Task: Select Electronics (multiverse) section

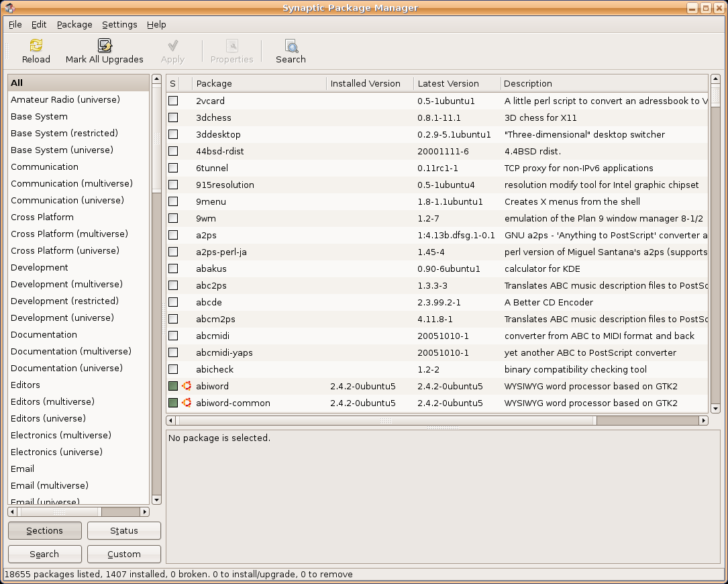Action: [x=79, y=435]
